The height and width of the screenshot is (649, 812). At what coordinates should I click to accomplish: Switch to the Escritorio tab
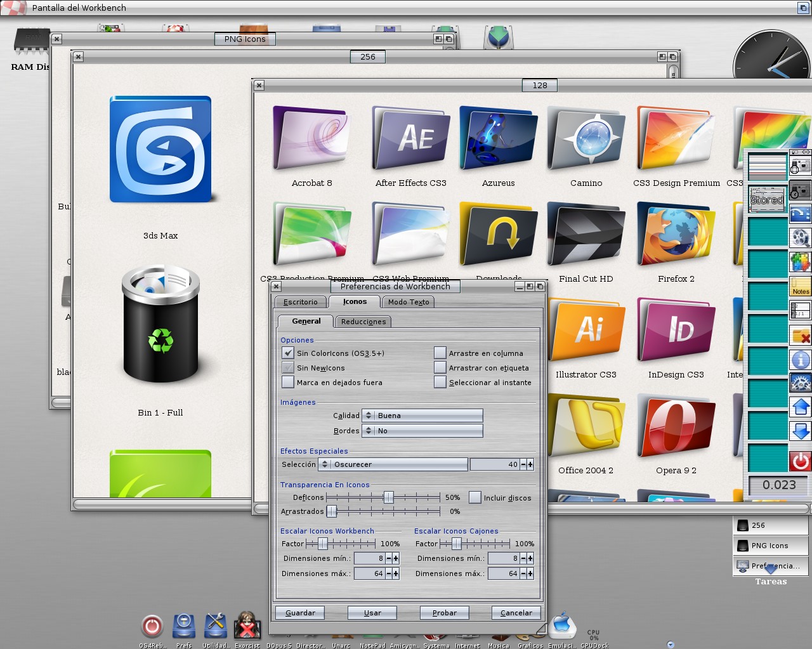pyautogui.click(x=301, y=302)
